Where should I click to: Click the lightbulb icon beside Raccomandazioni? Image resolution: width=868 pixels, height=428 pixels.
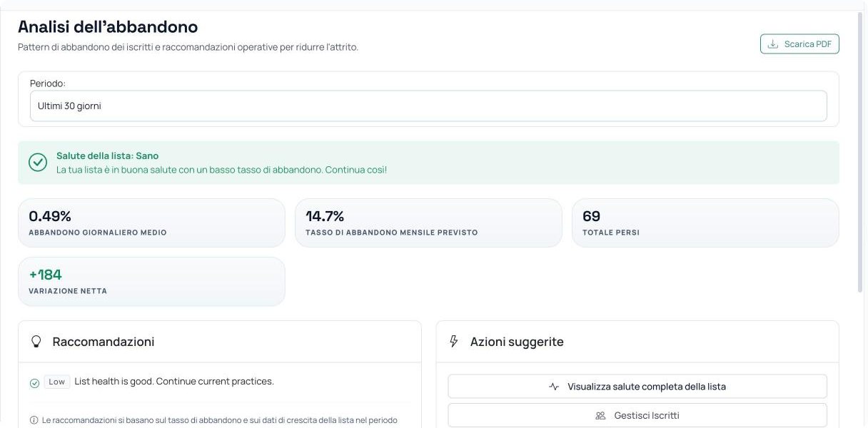point(36,342)
